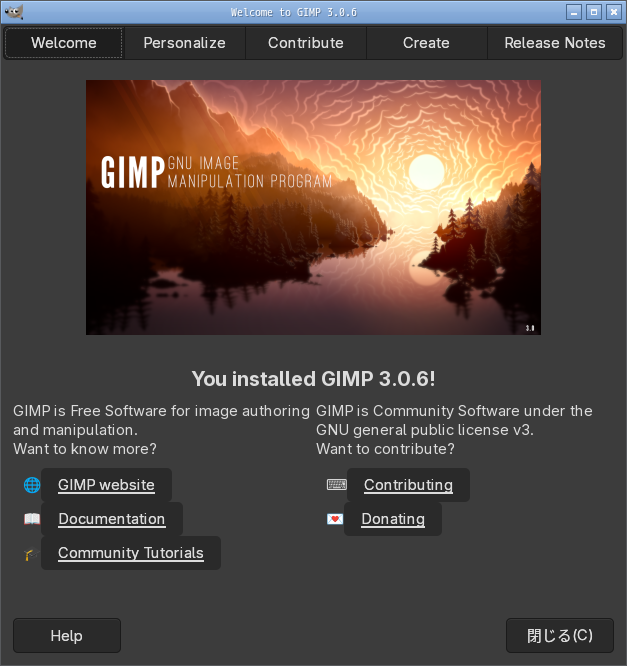Click the keyboard icon beside Contributing
The image size is (627, 666).
click(x=336, y=485)
